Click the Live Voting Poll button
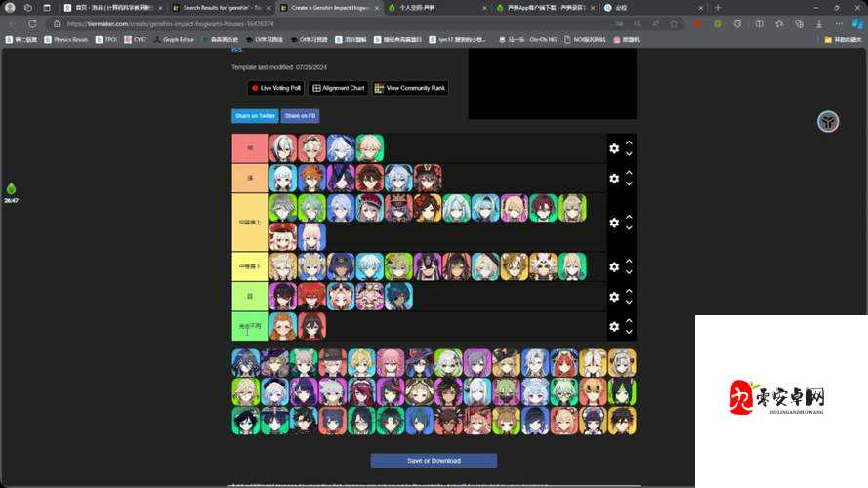This screenshot has height=488, width=868. coord(275,88)
